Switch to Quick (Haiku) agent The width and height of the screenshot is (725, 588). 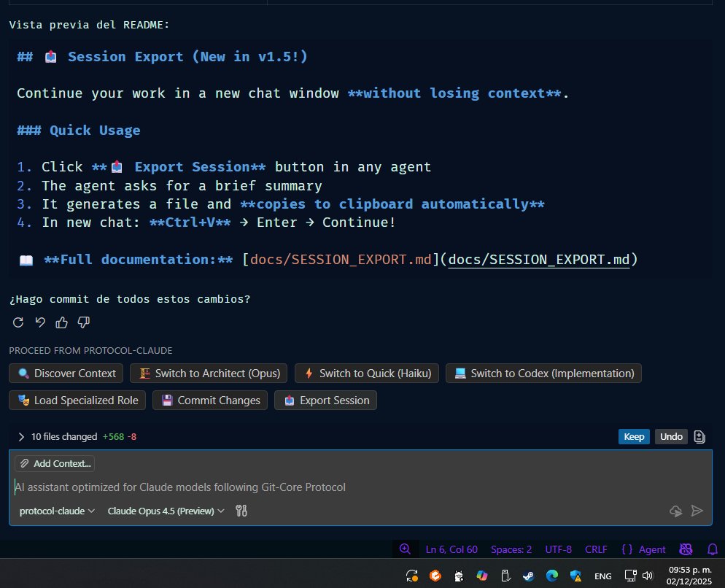367,374
